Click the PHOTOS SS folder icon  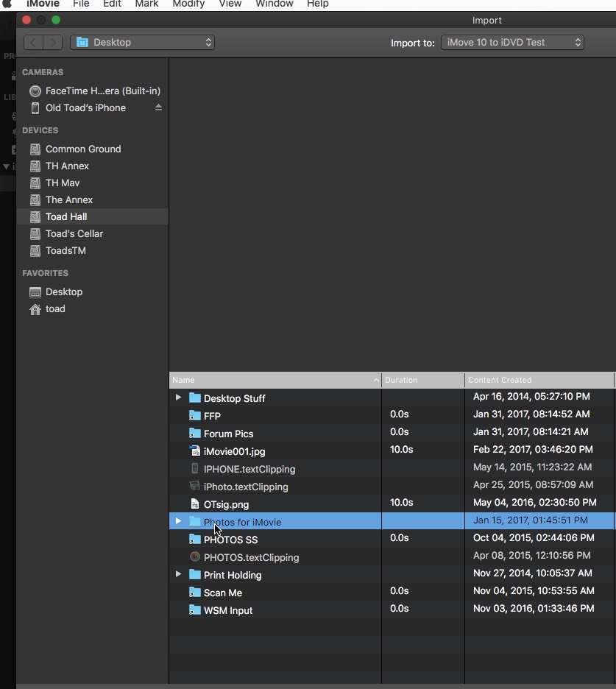[194, 539]
